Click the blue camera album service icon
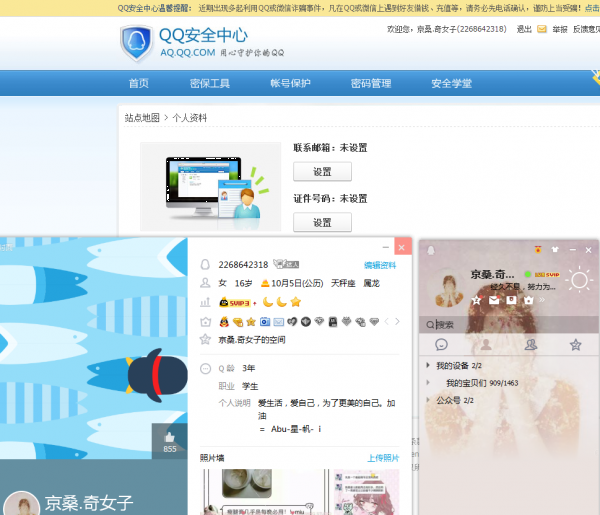Viewport: 600px width, 515px height. 265,322
